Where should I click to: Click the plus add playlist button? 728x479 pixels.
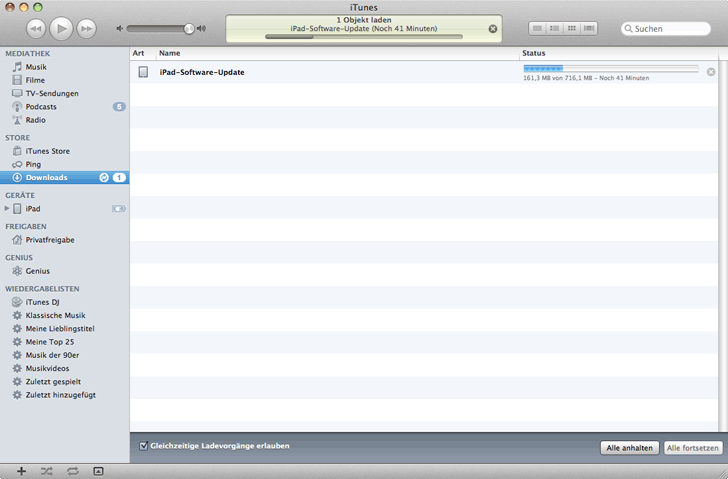pyautogui.click(x=21, y=472)
